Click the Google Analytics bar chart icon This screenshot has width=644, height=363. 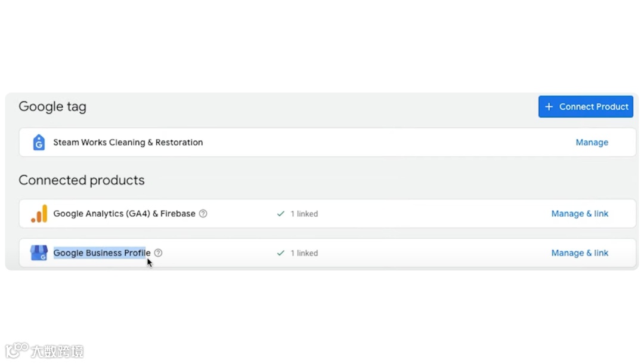tap(39, 213)
